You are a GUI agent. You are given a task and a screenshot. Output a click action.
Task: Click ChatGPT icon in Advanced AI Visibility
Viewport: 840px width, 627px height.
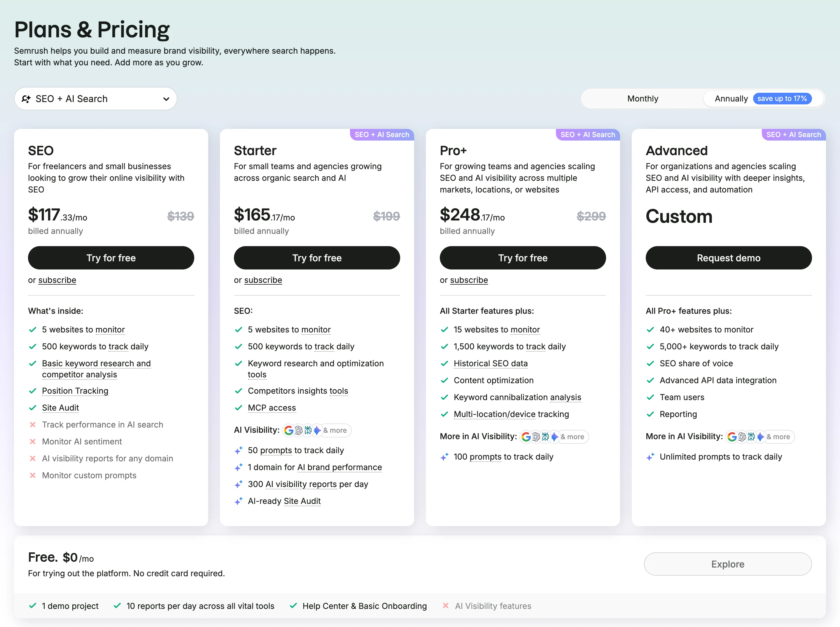pos(742,437)
